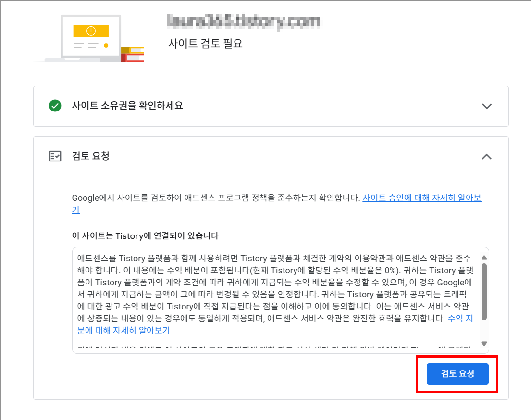Open 수익 지분에 대해 자세히 알아보기 link
The image size is (531, 420).
(123, 330)
